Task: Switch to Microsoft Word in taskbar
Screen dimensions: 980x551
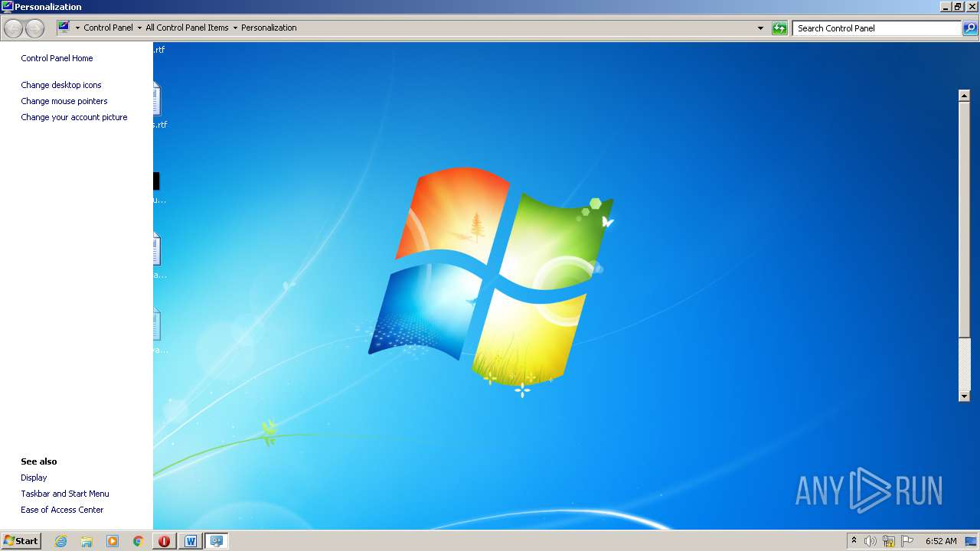Action: click(191, 541)
